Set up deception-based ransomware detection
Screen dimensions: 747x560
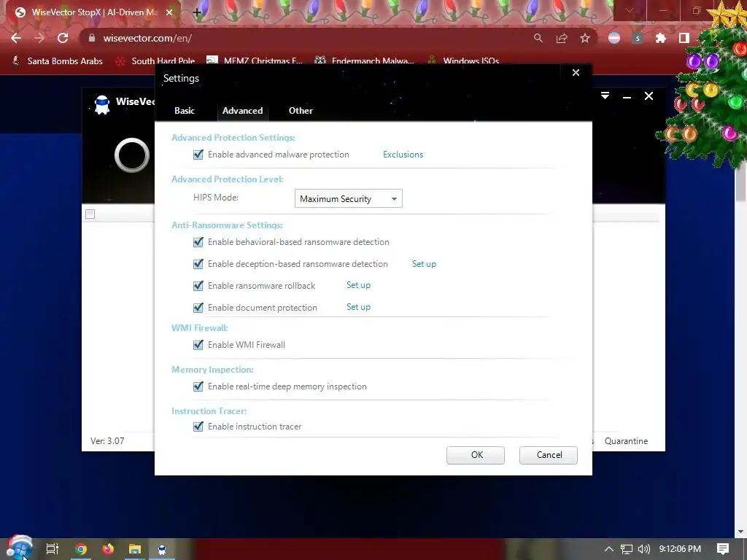424,264
